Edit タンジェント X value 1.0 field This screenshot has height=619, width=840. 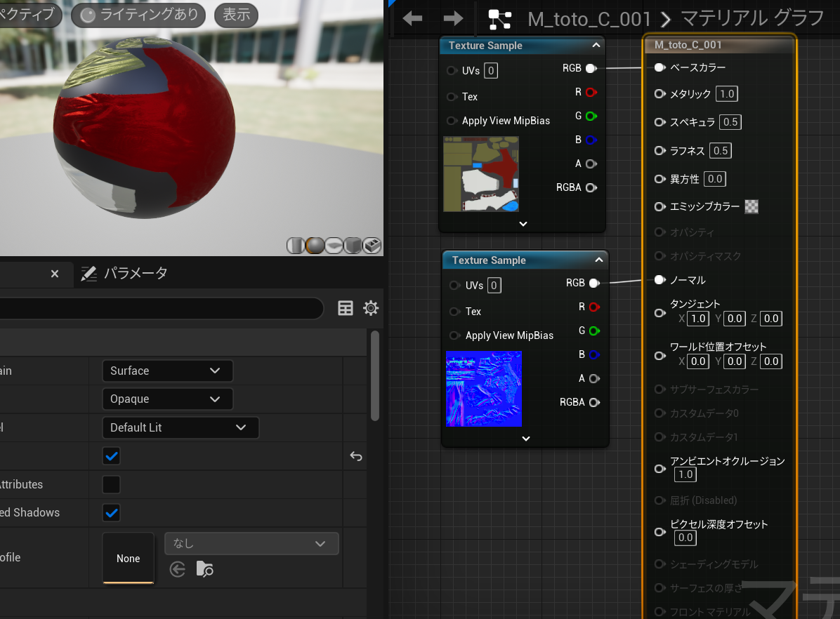click(x=699, y=319)
